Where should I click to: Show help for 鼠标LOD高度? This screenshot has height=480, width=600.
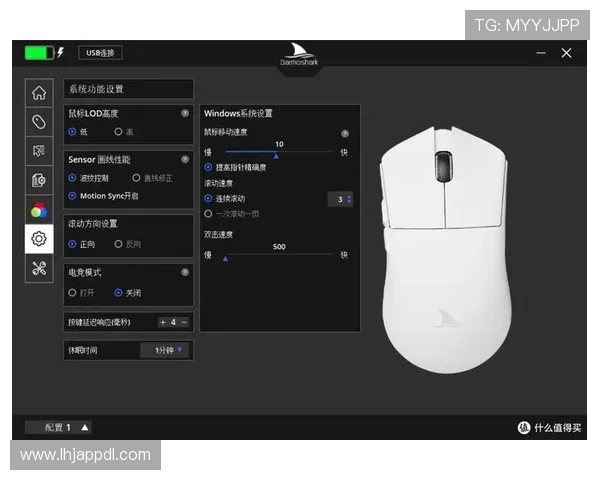[x=185, y=113]
